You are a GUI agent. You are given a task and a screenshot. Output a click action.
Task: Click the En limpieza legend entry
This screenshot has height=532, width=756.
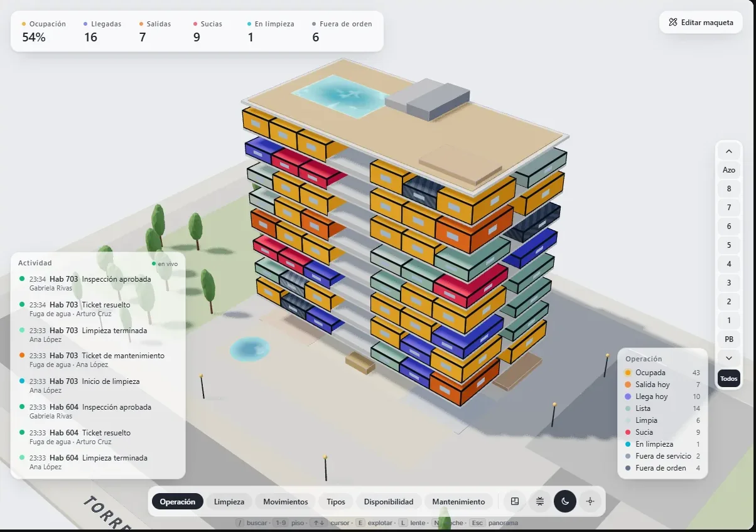click(x=662, y=444)
